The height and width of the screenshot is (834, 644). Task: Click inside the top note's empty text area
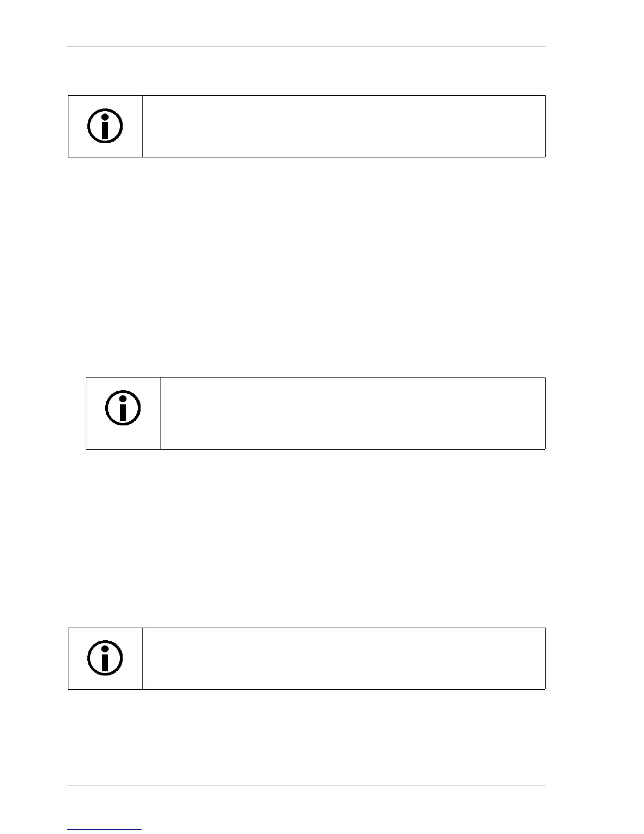(344, 126)
